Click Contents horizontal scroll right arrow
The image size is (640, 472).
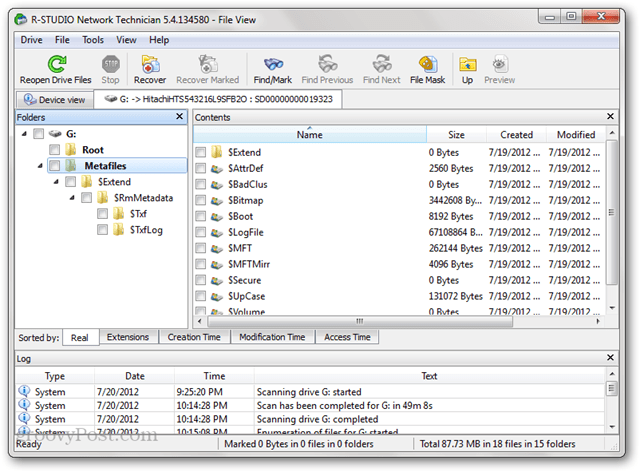pyautogui.click(x=598, y=321)
